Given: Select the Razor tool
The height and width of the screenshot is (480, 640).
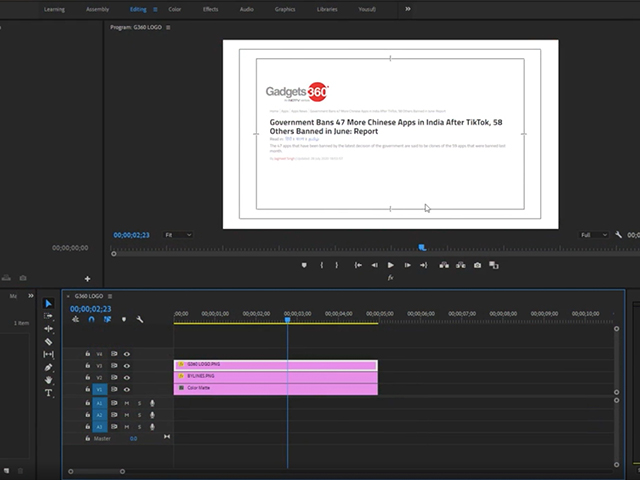Looking at the screenshot, I should [48, 342].
